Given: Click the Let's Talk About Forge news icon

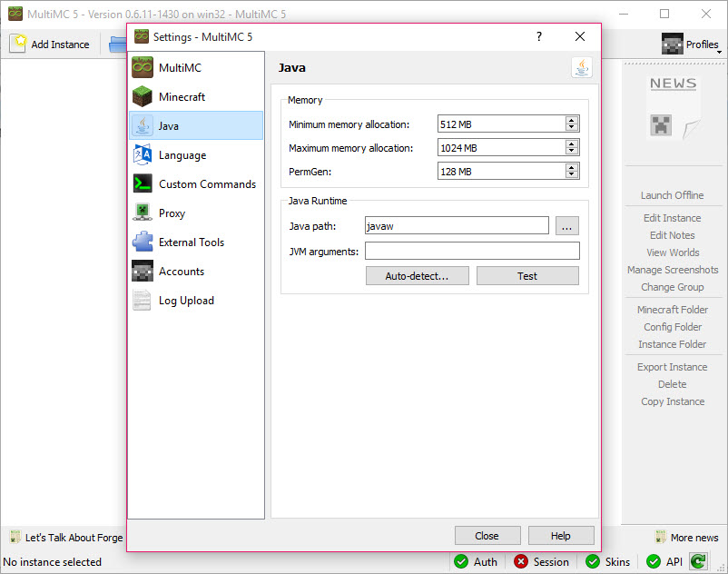Looking at the screenshot, I should coord(15,538).
